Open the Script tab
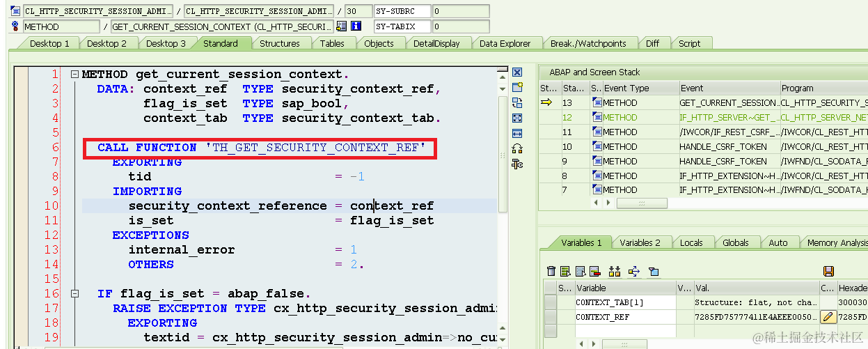868x349 pixels. [689, 43]
